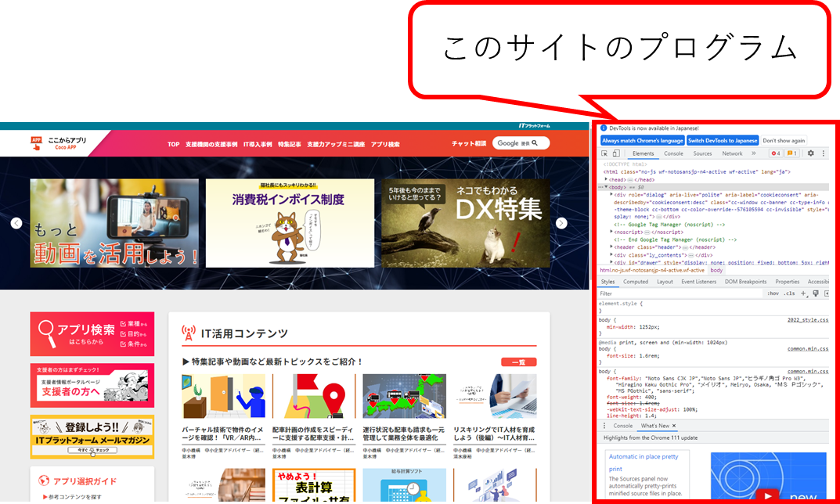Select the inspect element picker in DevTools
The width and height of the screenshot is (840, 504).
point(605,153)
